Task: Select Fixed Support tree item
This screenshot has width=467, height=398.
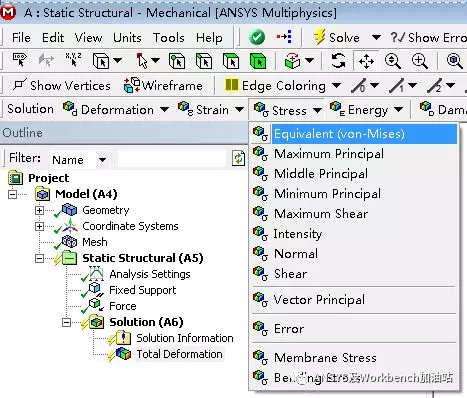Action: click(x=143, y=290)
